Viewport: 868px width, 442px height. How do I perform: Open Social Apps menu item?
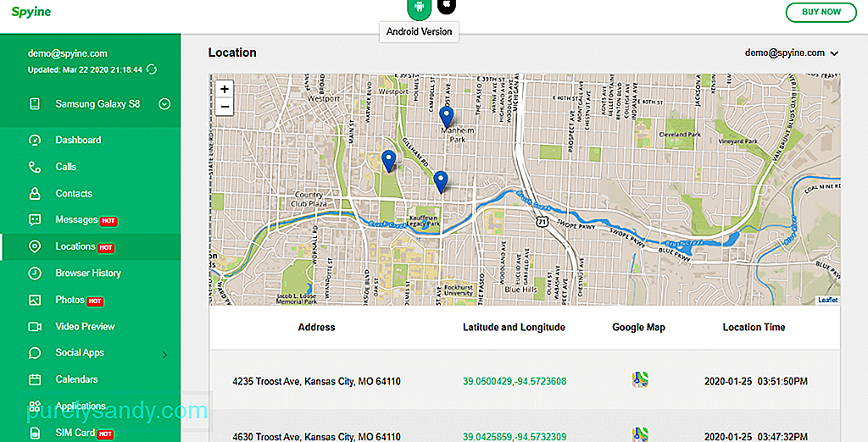tap(80, 352)
